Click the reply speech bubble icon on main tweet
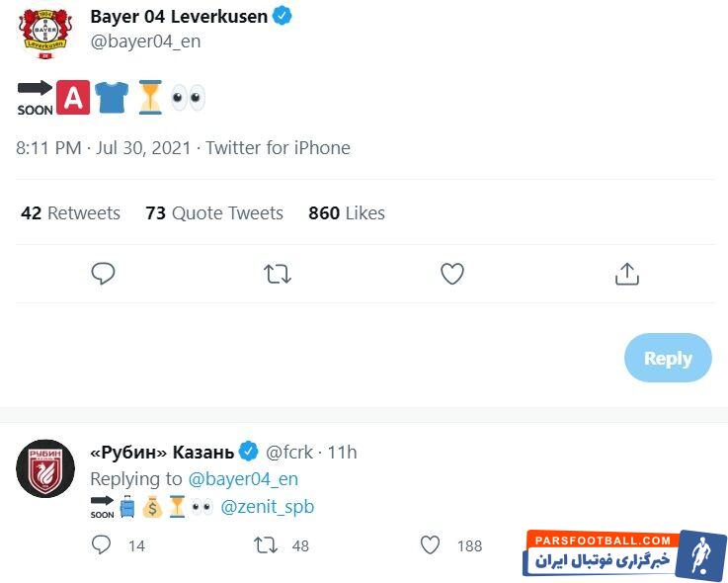 [104, 274]
